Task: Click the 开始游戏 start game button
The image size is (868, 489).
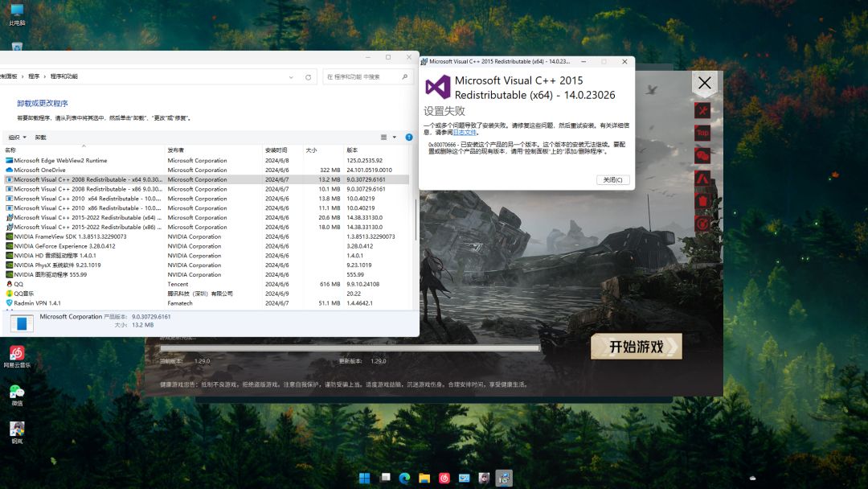Action: click(636, 347)
